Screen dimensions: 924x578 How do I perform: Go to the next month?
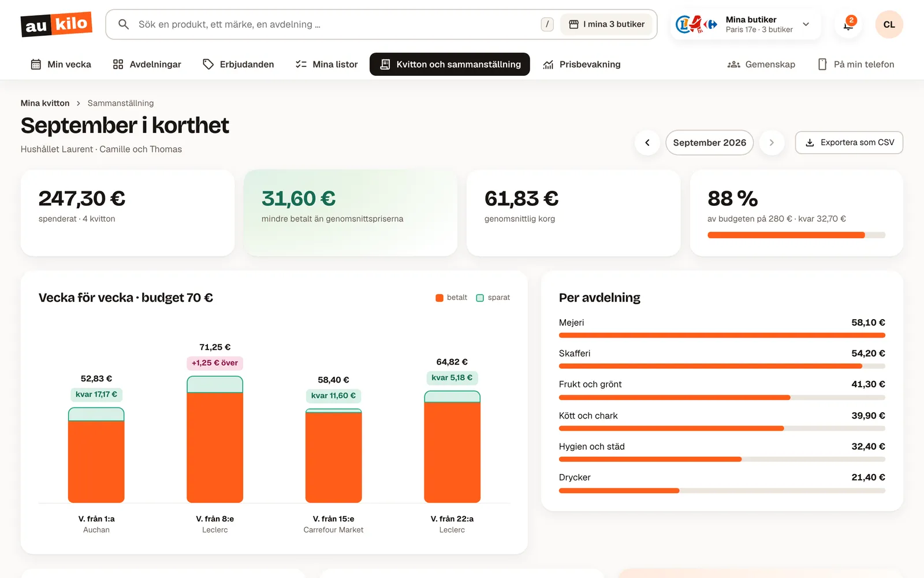772,143
